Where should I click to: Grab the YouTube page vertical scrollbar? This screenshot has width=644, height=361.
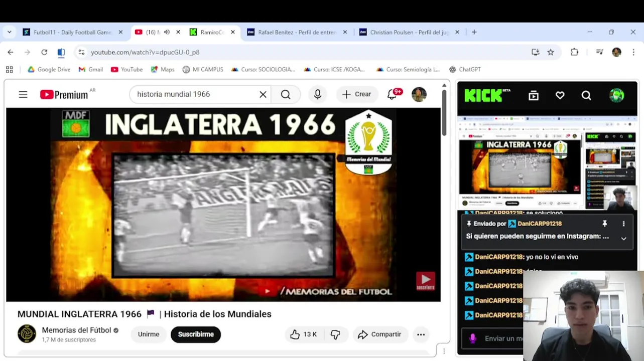pos(444,113)
